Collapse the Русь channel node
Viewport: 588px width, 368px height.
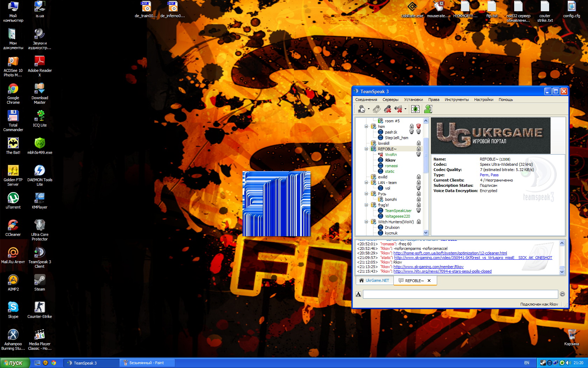(366, 194)
